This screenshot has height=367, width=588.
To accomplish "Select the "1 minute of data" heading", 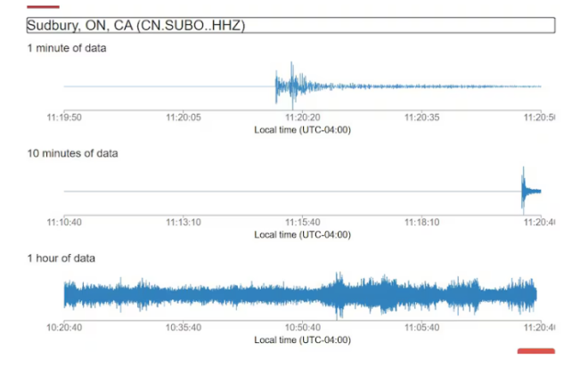I will click(x=67, y=48).
